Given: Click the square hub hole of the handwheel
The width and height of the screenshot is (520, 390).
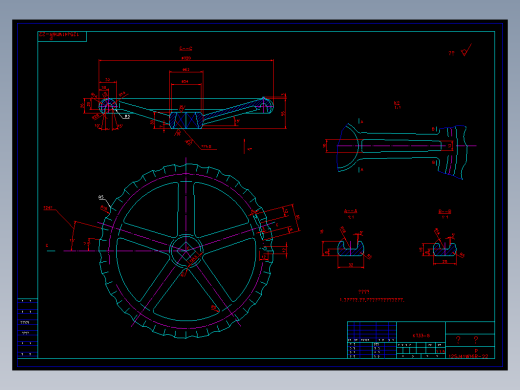Looking at the screenshot, I should (x=186, y=251).
